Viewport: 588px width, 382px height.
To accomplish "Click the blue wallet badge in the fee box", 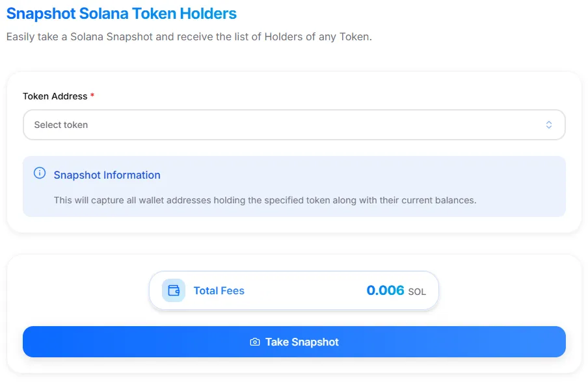I will tap(174, 290).
